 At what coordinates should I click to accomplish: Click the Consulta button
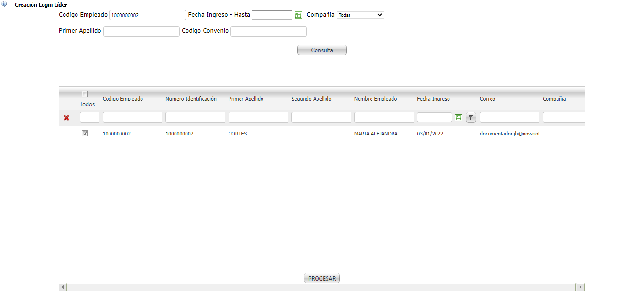(x=322, y=50)
